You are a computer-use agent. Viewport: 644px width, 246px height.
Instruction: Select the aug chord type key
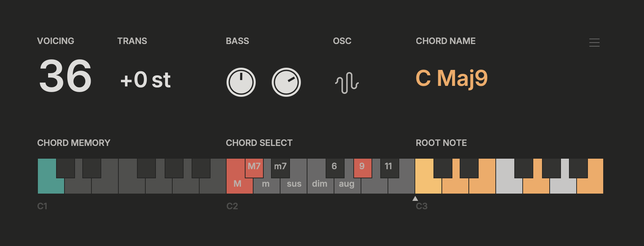pos(347,184)
